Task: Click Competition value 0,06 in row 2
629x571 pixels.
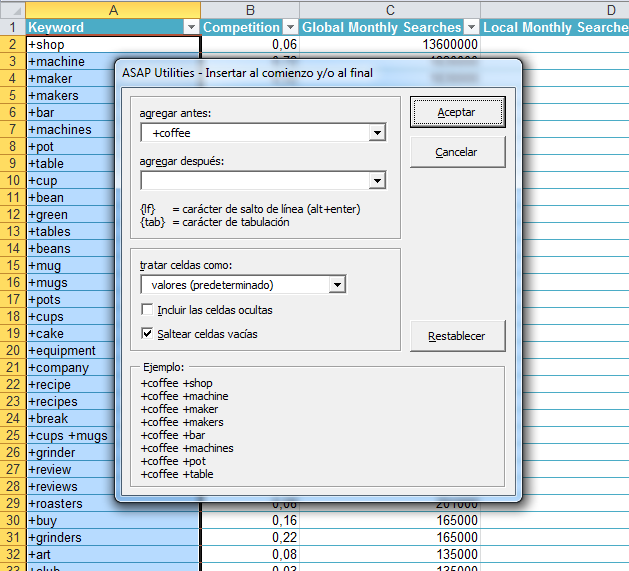Action: [250, 44]
